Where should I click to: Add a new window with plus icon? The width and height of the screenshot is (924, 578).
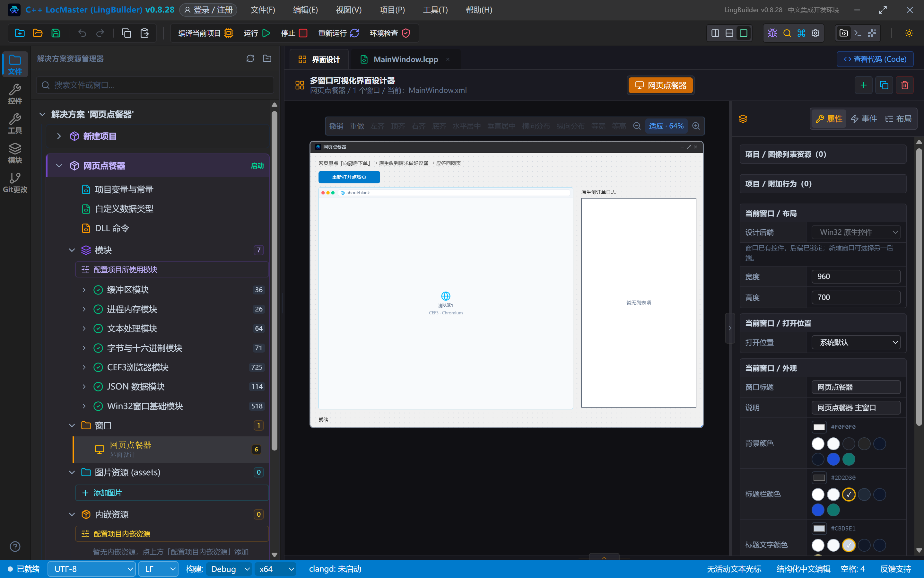click(x=863, y=85)
